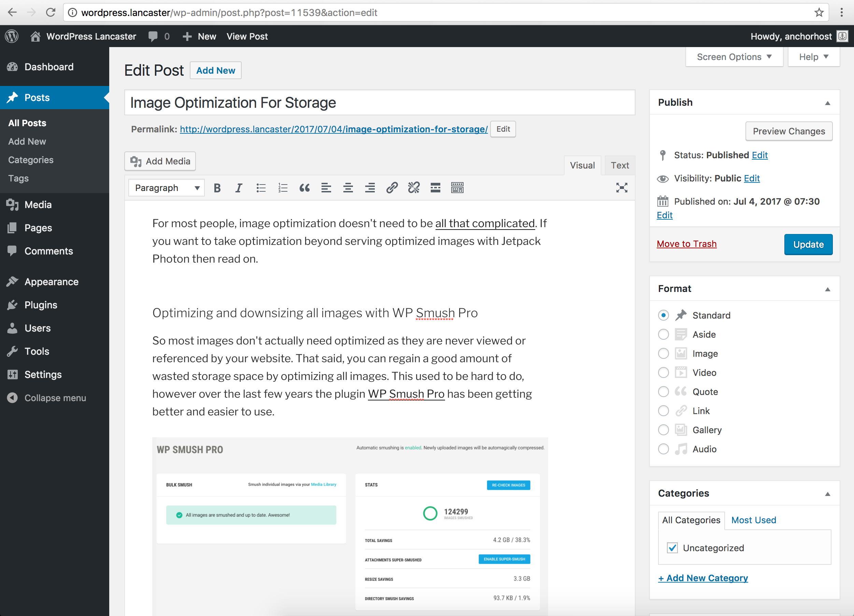854x616 pixels.
Task: Open user avatar in admin bar
Action: pos(842,36)
